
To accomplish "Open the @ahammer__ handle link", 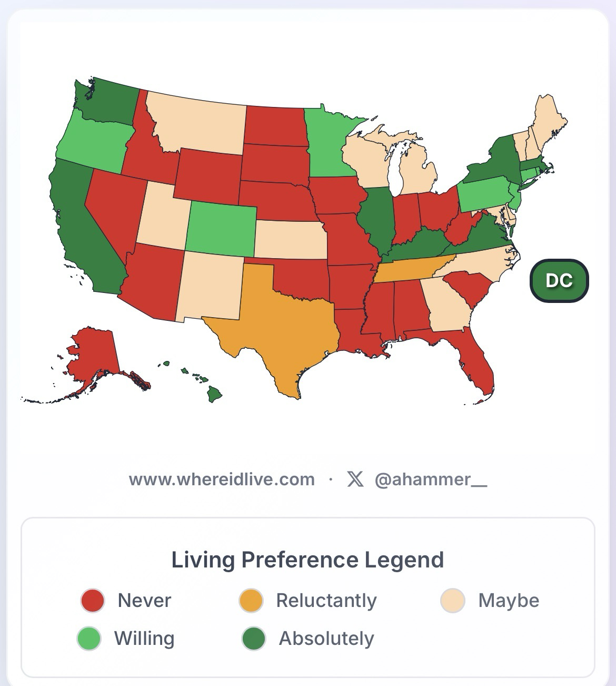I will [x=431, y=479].
